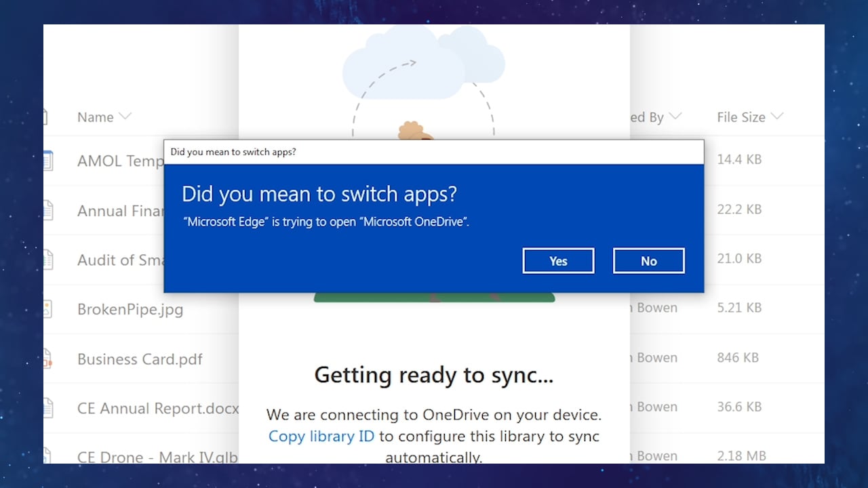Click the Bowen name in Business Card.pdf row
868x488 pixels.
pos(657,358)
